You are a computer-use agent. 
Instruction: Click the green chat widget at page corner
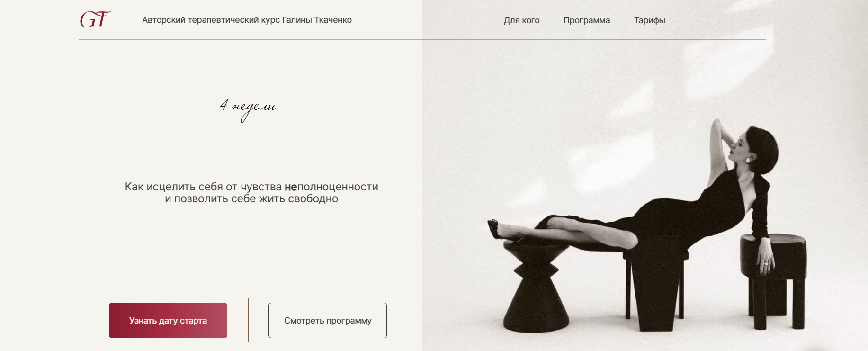(816, 350)
